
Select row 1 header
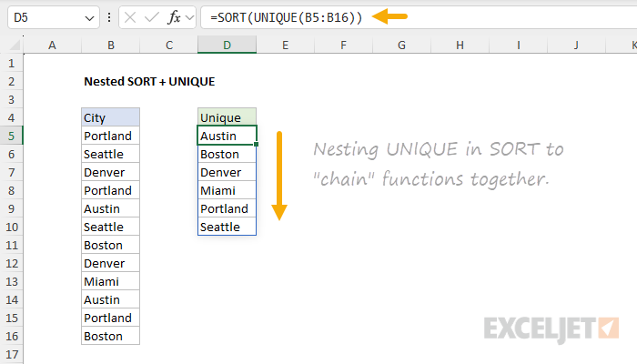coord(11,64)
